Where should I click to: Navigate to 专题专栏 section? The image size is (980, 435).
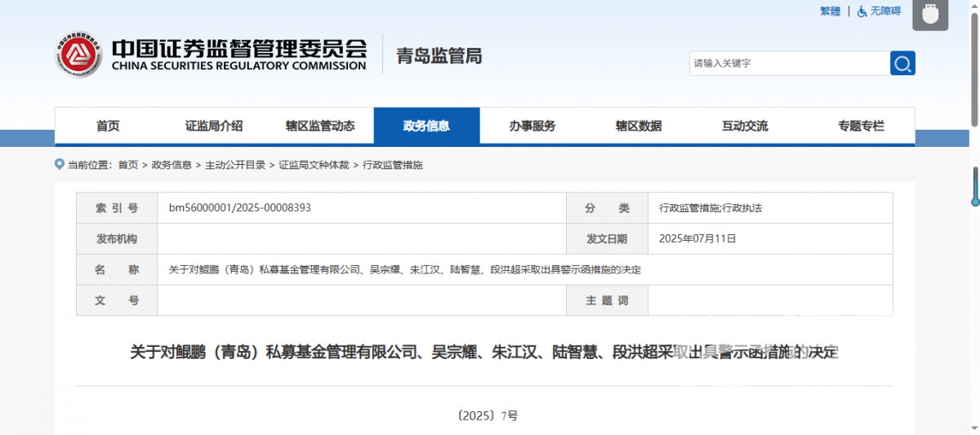[861, 126]
